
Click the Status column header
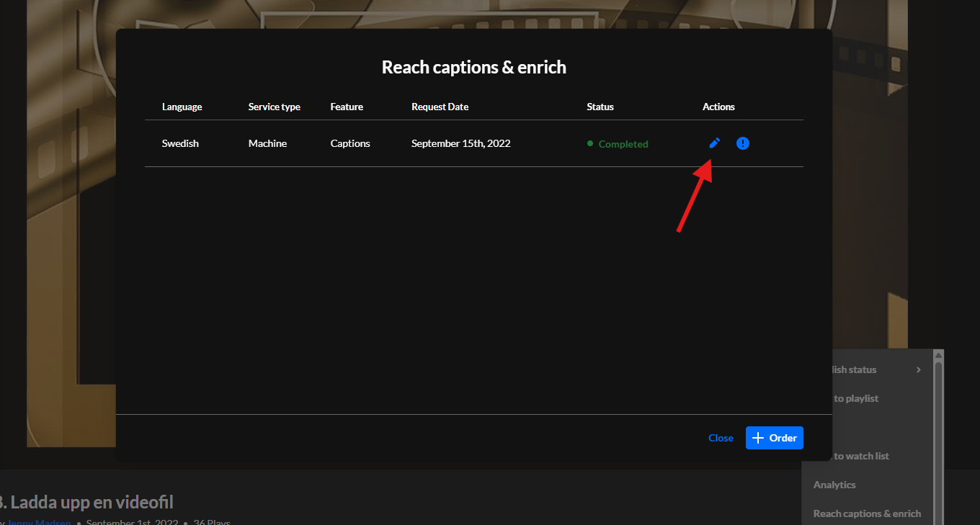click(600, 107)
